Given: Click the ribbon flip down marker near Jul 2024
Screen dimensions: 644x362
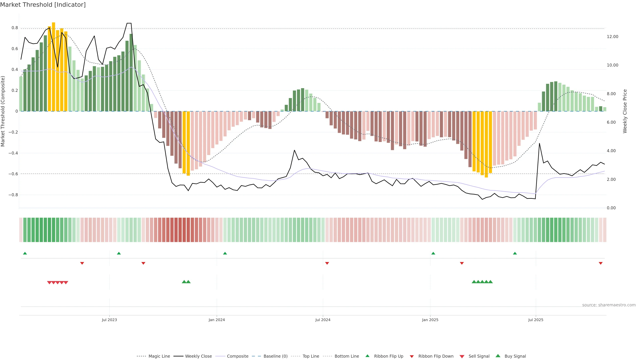Looking at the screenshot, I should pos(327,263).
